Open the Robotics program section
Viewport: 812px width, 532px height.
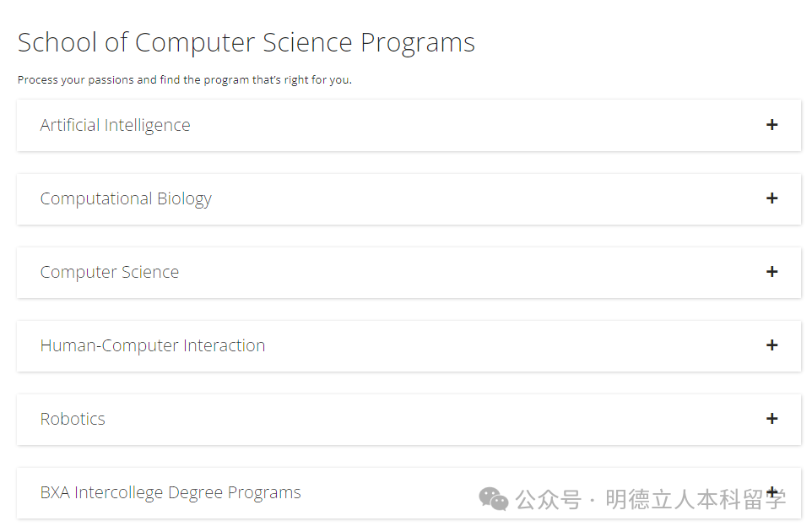coord(409,419)
